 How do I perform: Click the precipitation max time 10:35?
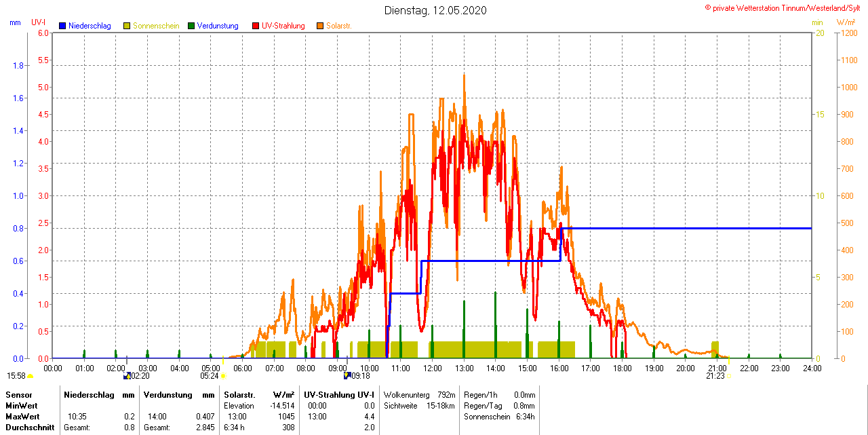(77, 416)
